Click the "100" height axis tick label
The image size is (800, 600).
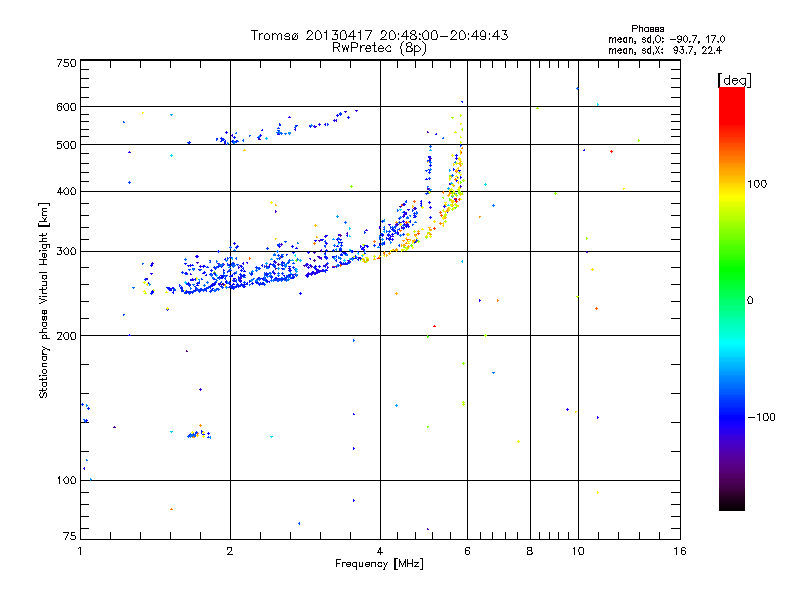(x=66, y=481)
